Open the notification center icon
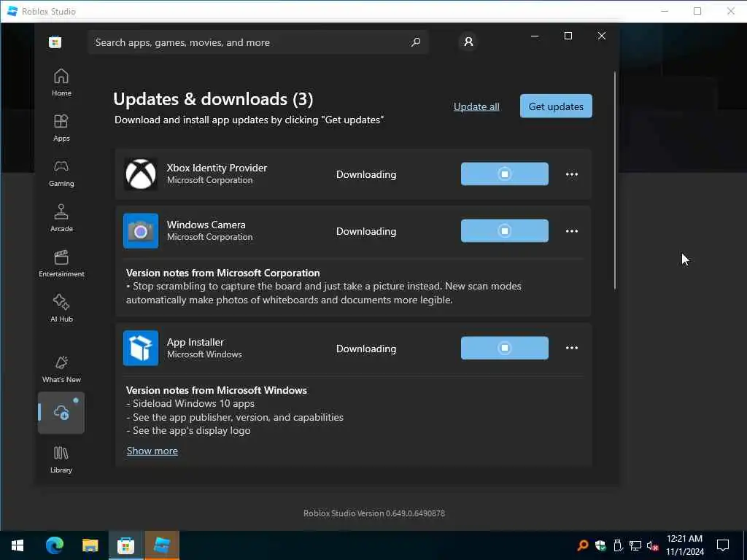This screenshot has height=560, width=747. [x=723, y=545]
